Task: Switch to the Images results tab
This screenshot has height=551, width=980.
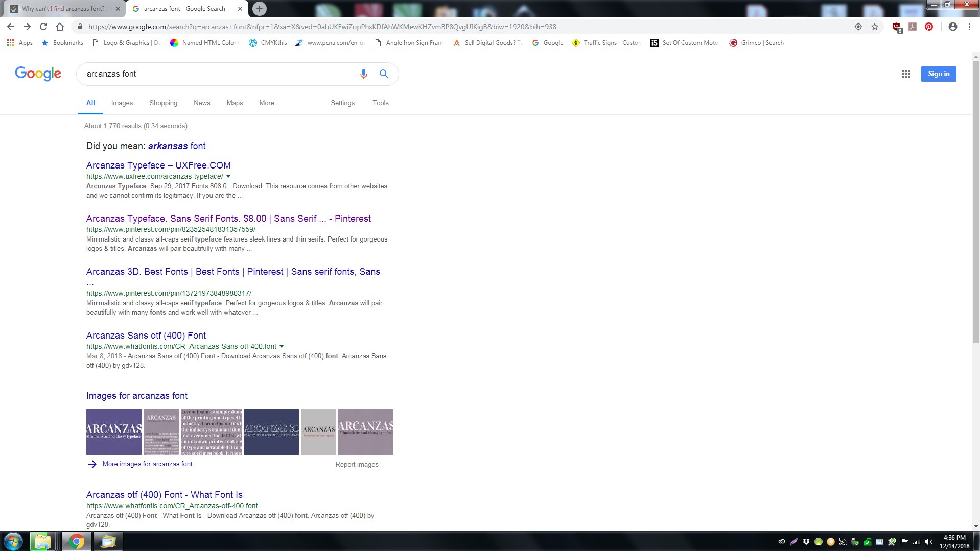Action: (122, 103)
